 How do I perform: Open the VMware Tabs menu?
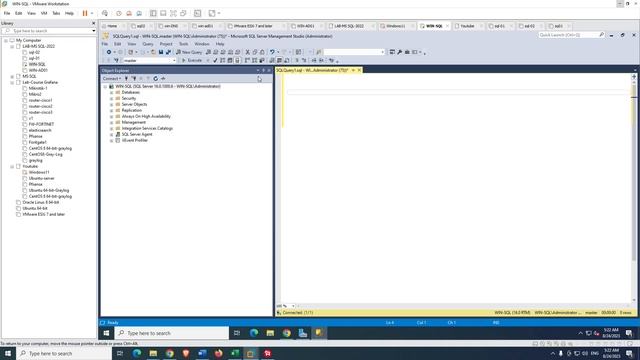pyautogui.click(x=56, y=13)
